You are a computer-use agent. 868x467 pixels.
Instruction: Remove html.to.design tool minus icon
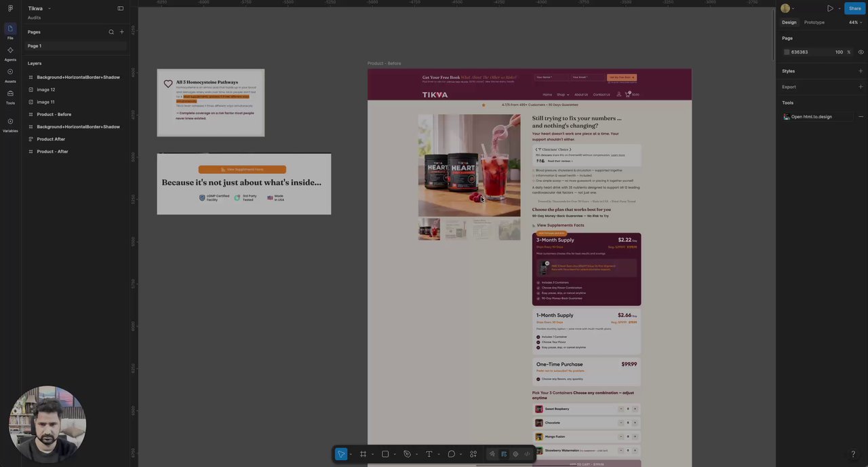click(861, 117)
